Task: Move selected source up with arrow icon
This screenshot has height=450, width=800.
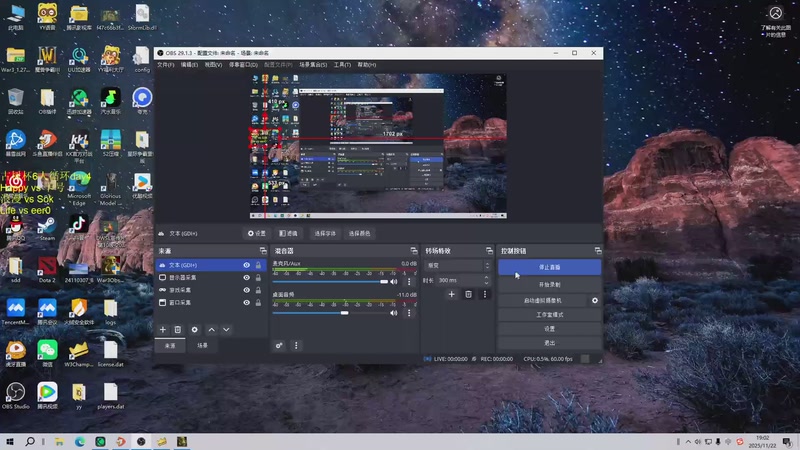Action: point(211,329)
